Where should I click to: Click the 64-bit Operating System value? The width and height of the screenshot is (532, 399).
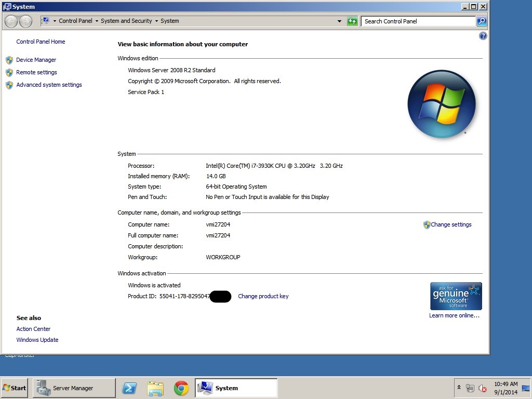coord(236,187)
